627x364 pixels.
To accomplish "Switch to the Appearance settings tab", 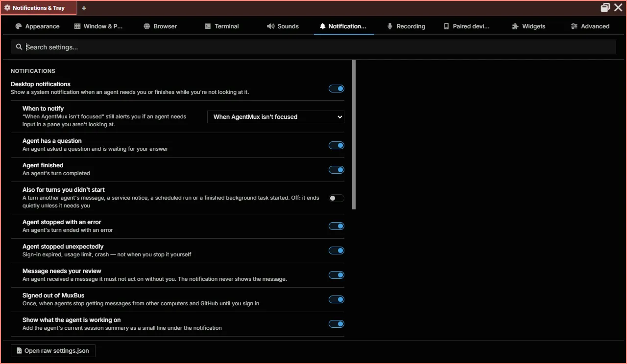I will pyautogui.click(x=38, y=26).
